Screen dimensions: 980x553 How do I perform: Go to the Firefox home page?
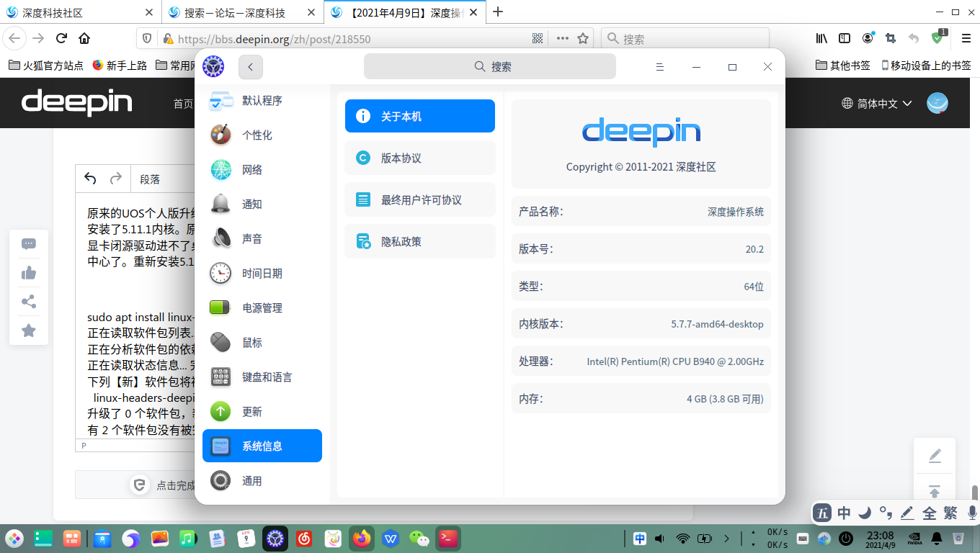click(x=84, y=39)
